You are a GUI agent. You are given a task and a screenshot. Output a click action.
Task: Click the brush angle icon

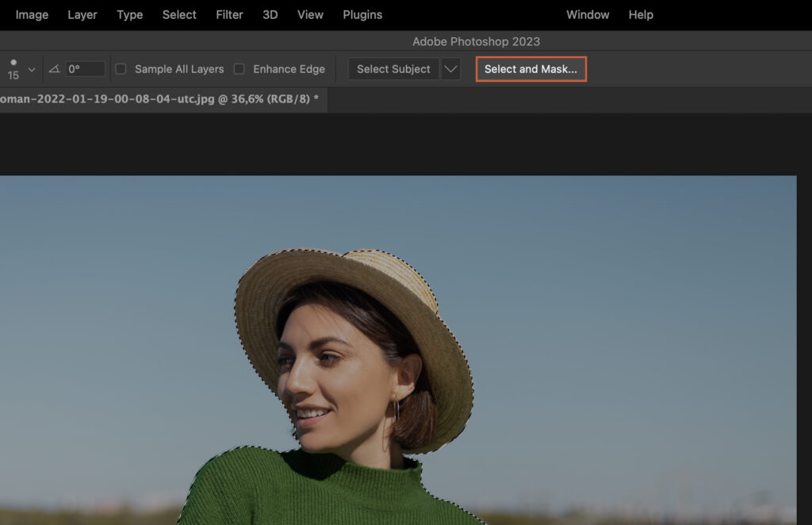56,68
